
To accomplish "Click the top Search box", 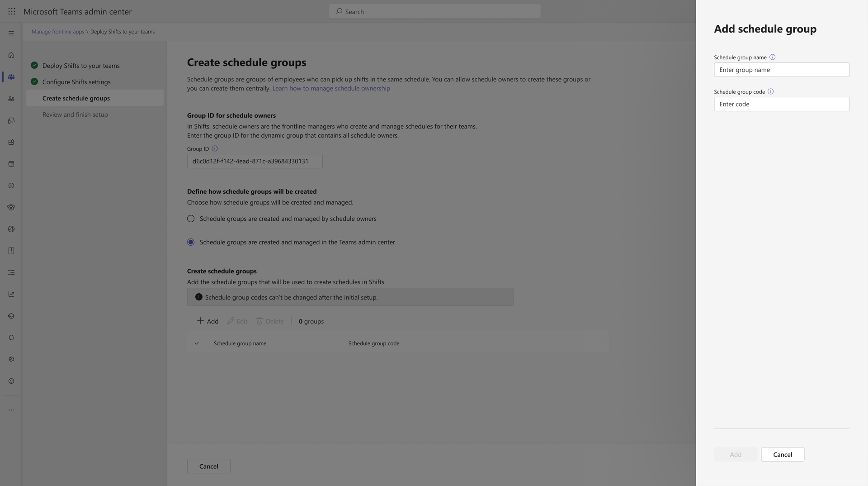I will coord(435,11).
